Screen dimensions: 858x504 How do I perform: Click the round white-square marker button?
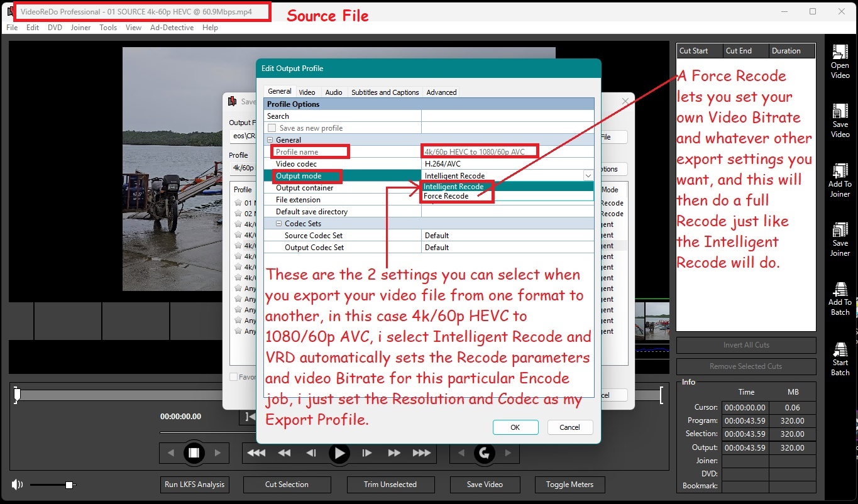194,452
